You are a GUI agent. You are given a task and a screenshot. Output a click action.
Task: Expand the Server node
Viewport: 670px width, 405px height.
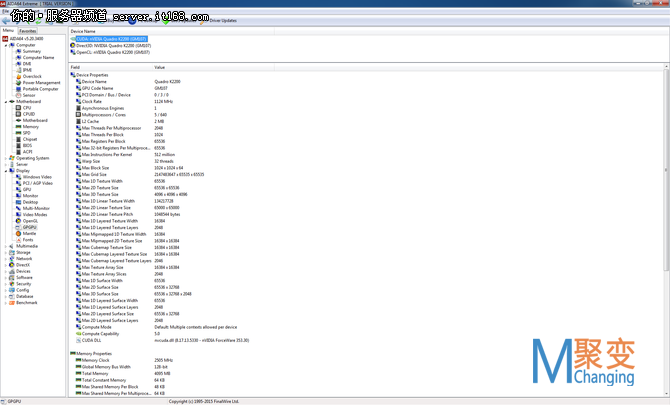click(x=6, y=164)
